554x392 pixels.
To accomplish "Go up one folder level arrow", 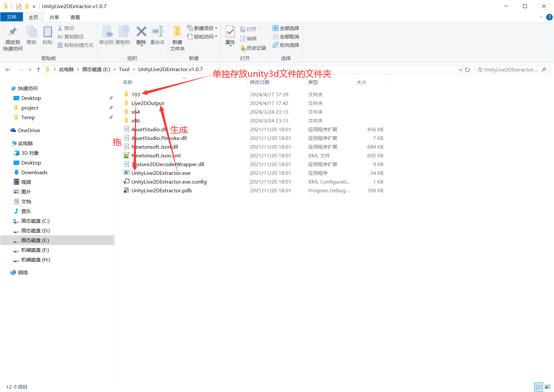I will tap(38, 70).
